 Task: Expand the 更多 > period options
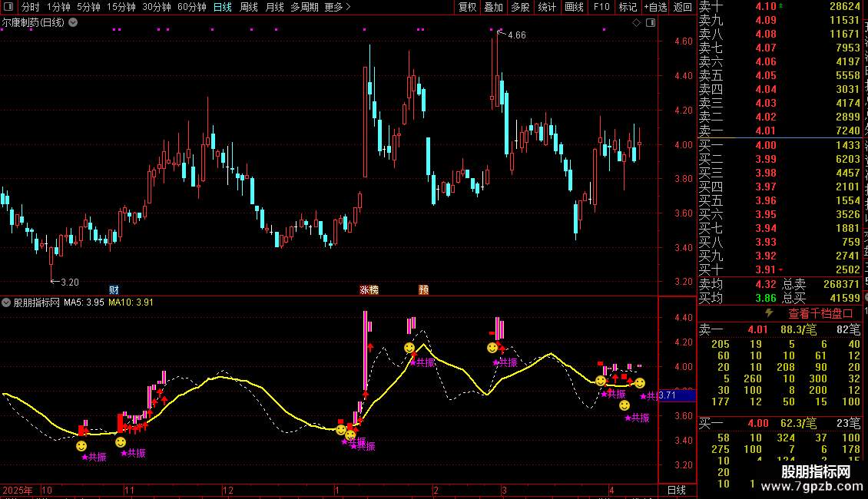[x=337, y=7]
